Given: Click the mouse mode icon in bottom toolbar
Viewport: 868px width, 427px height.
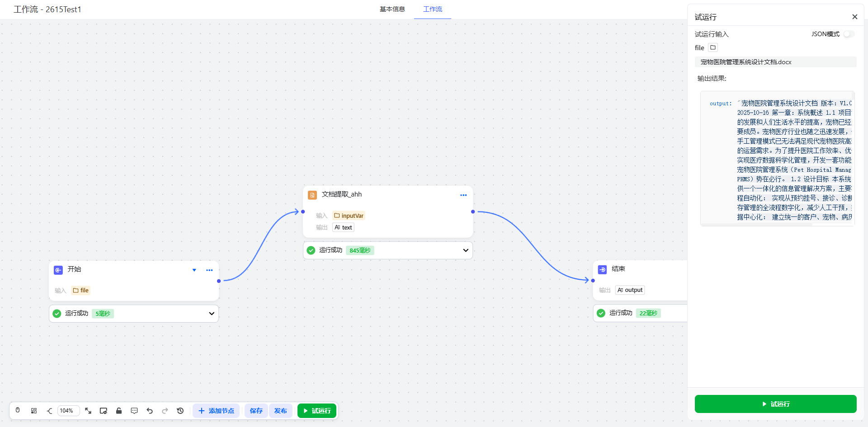Looking at the screenshot, I should pyautogui.click(x=18, y=410).
